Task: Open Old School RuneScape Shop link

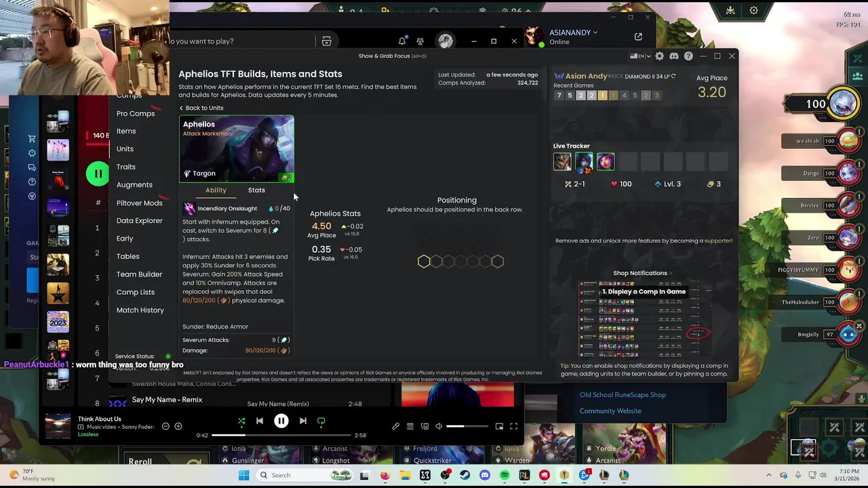Action: point(623,395)
